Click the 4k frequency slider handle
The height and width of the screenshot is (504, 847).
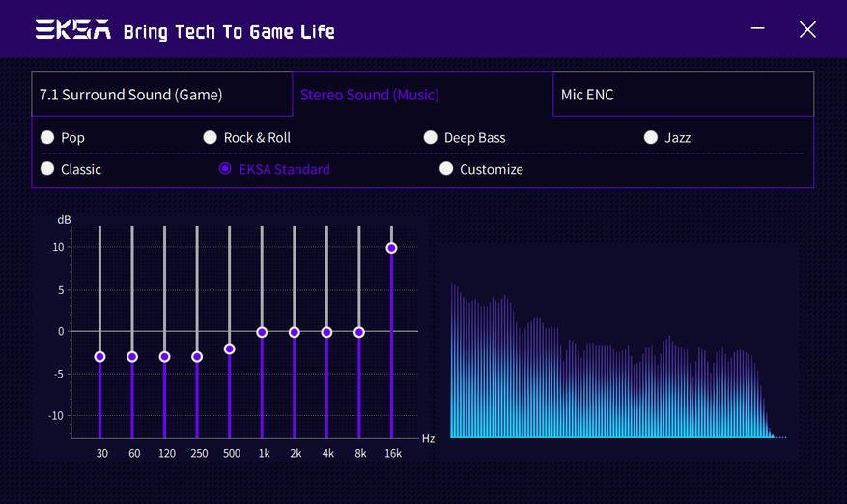326,332
